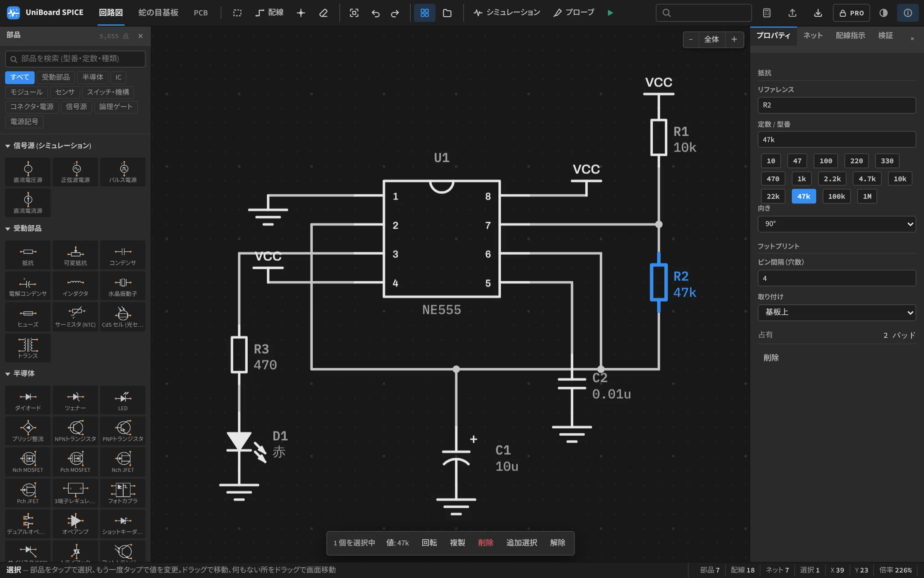
Task: Collapse the 受動部品 section
Action: coord(24,228)
